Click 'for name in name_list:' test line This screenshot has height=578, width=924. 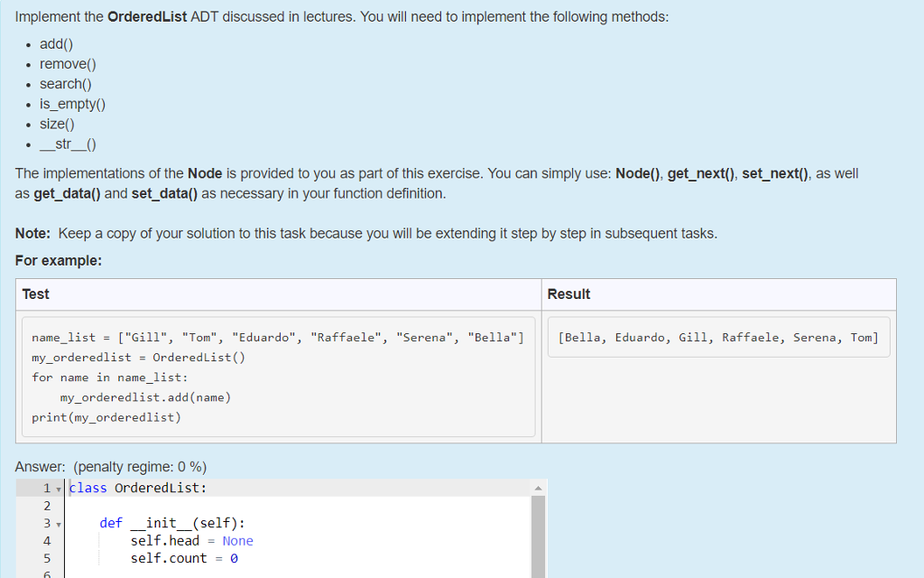point(109,378)
